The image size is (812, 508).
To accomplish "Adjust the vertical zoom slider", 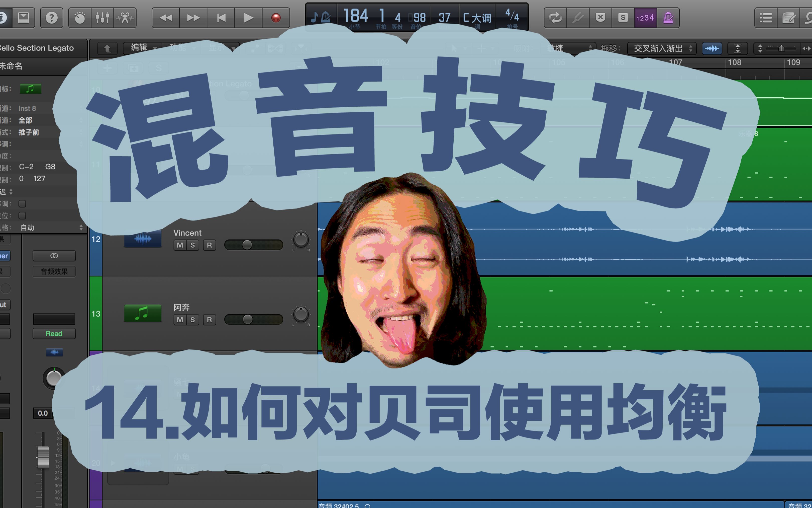I will [781, 48].
